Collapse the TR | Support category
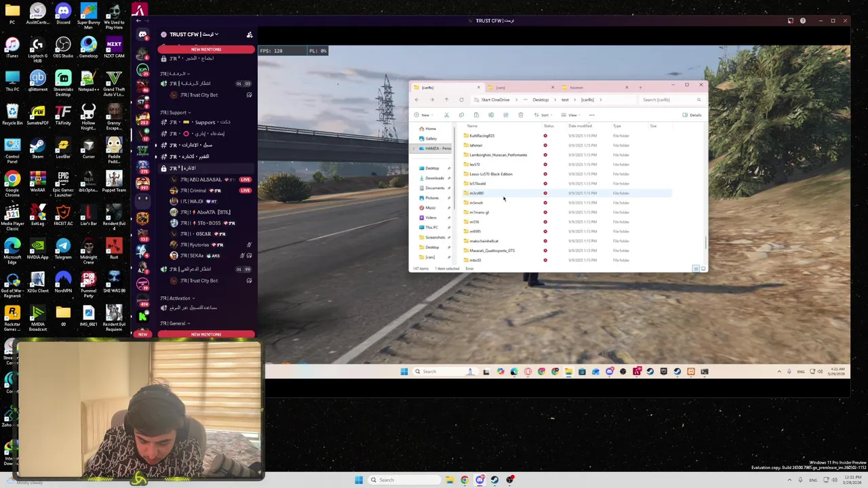The width and height of the screenshot is (868, 488). pos(176,113)
